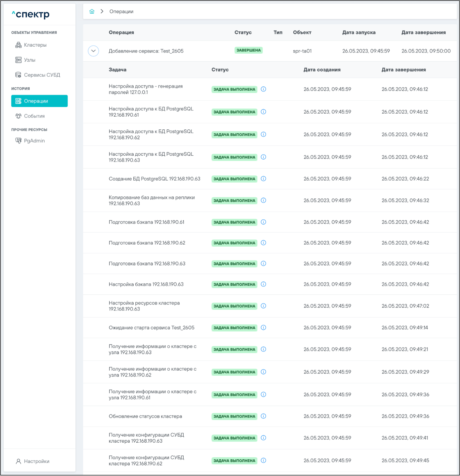460x476 pixels.
Task: Click the Операции breadcrumb text
Action: 121,12
